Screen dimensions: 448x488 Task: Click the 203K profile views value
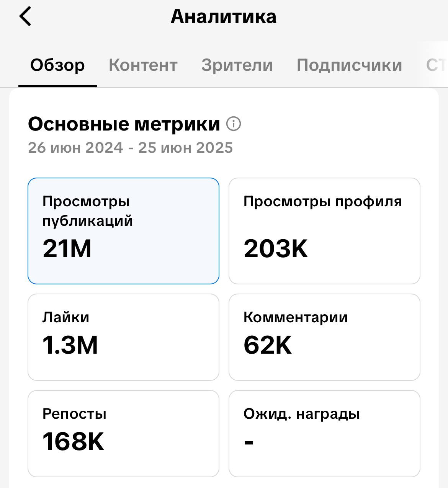point(276,248)
